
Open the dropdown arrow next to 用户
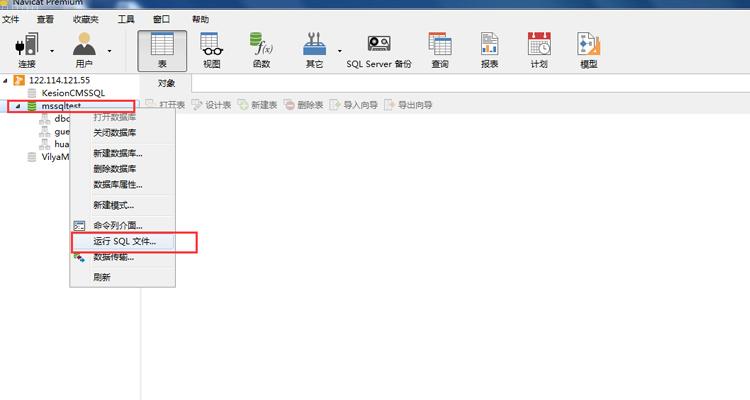109,50
